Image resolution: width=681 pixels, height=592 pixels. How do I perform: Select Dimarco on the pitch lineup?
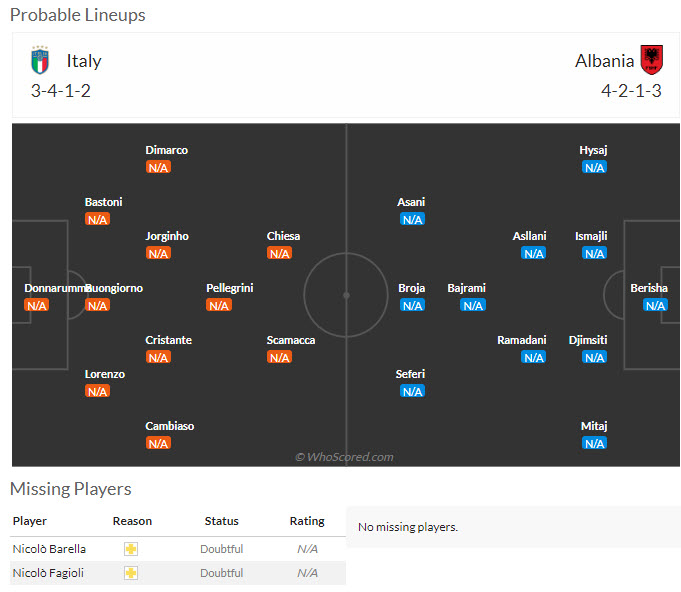point(166,150)
